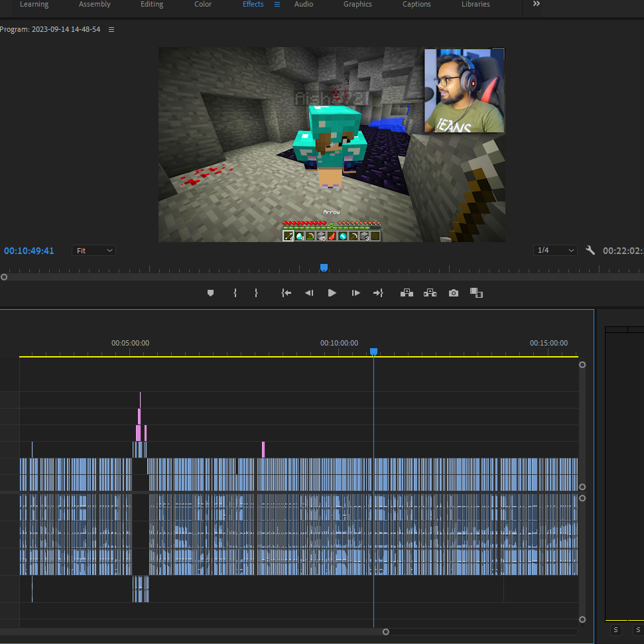Click the Add Marker button
The width and height of the screenshot is (644, 644).
(x=210, y=293)
